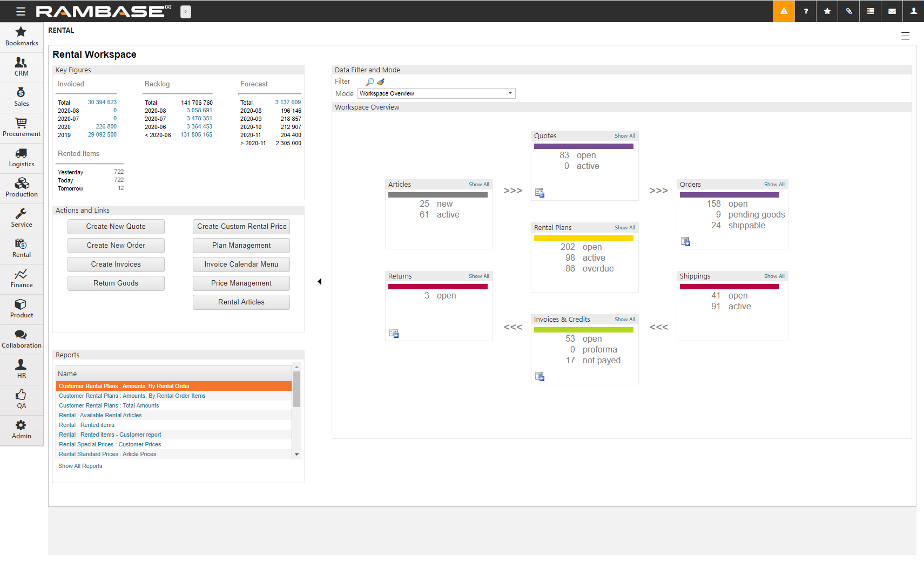Click the filter search magnifier icon
Viewport: 924px width, 570px height.
[x=369, y=82]
